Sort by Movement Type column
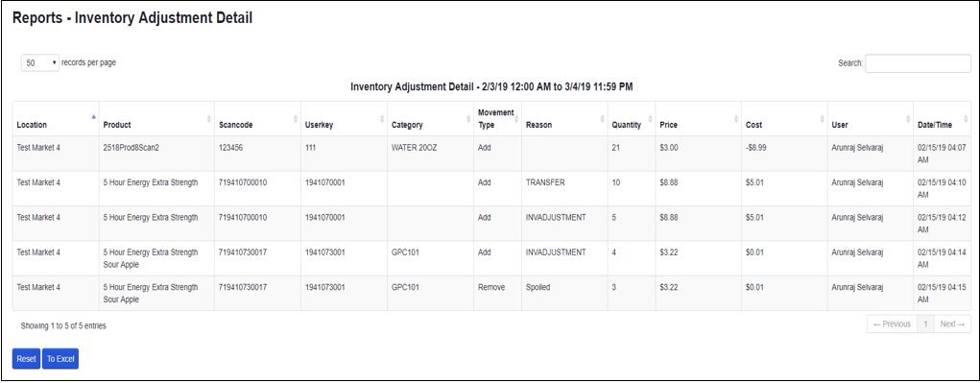The image size is (980, 383). point(497,119)
